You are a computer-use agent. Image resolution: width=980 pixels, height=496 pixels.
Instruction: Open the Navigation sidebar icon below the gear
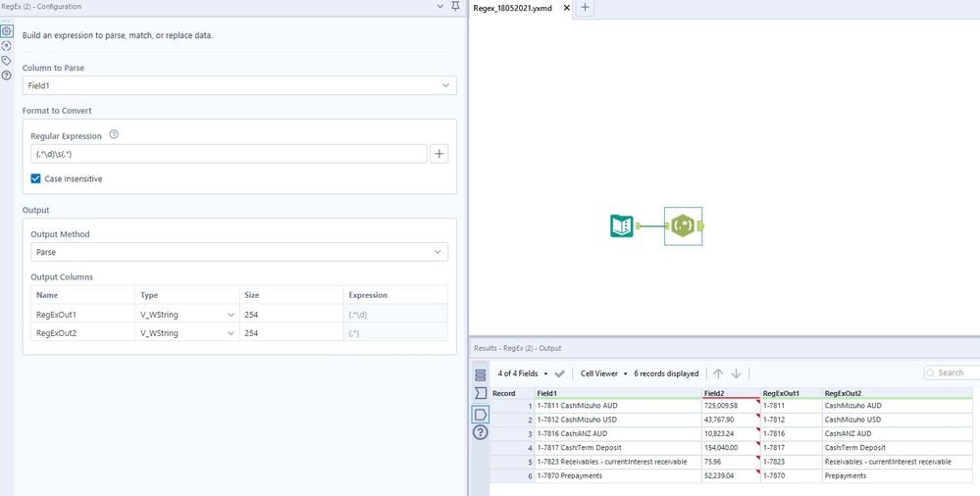(x=7, y=46)
